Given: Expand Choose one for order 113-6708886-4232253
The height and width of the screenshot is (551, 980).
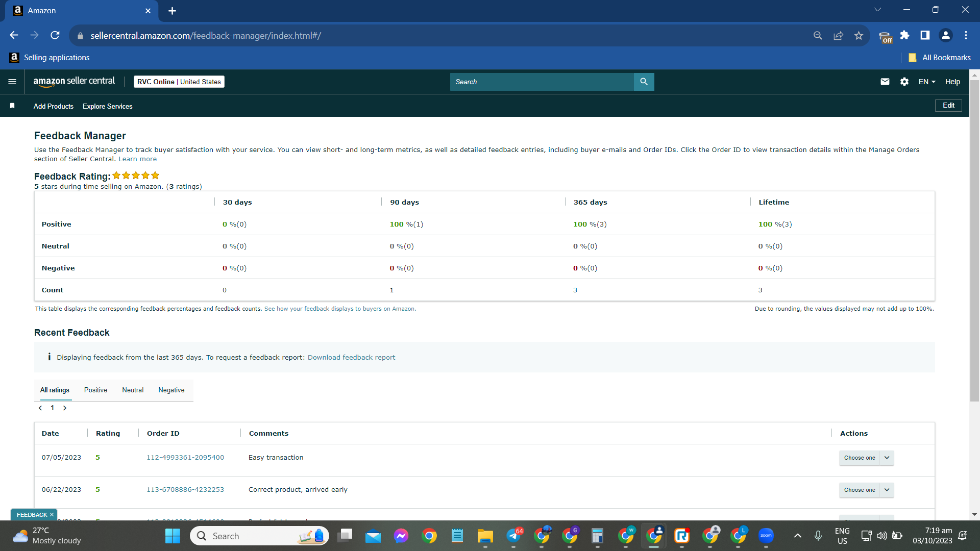Looking at the screenshot, I should pyautogui.click(x=866, y=490).
